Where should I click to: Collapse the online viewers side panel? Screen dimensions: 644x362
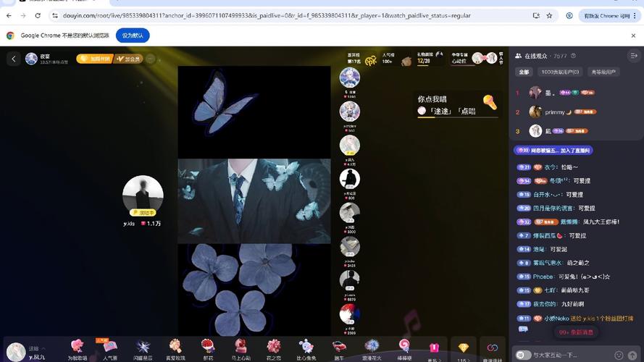click(634, 56)
